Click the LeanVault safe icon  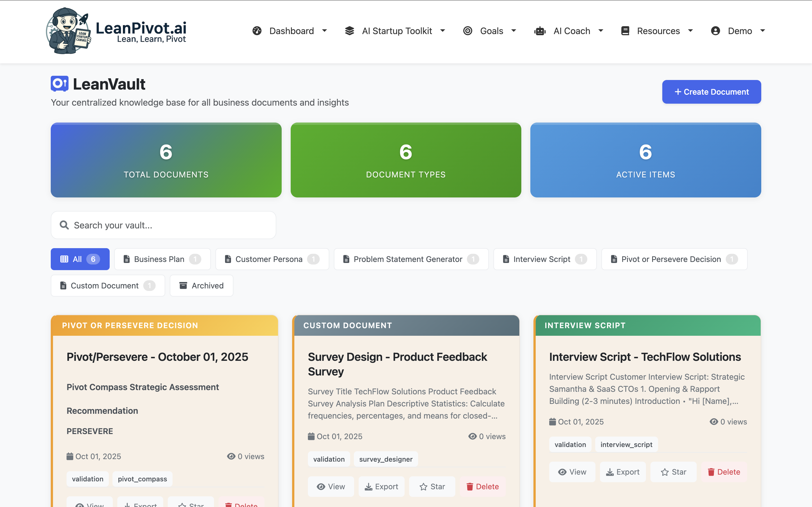pos(59,83)
